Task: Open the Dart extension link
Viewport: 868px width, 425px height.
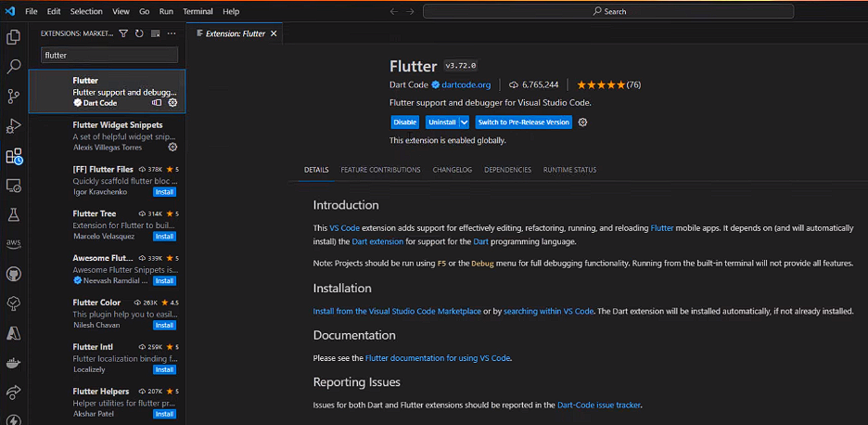Action: click(378, 241)
